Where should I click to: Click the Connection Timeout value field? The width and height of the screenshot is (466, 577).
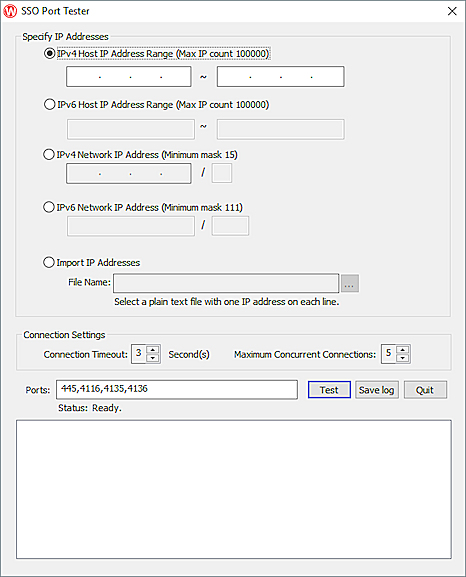[139, 354]
